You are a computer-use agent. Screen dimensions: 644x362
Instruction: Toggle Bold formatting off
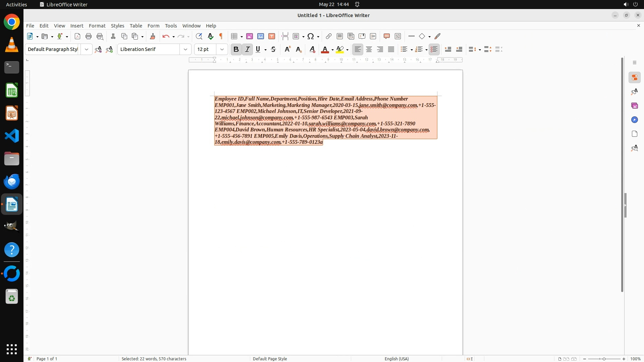click(236, 49)
